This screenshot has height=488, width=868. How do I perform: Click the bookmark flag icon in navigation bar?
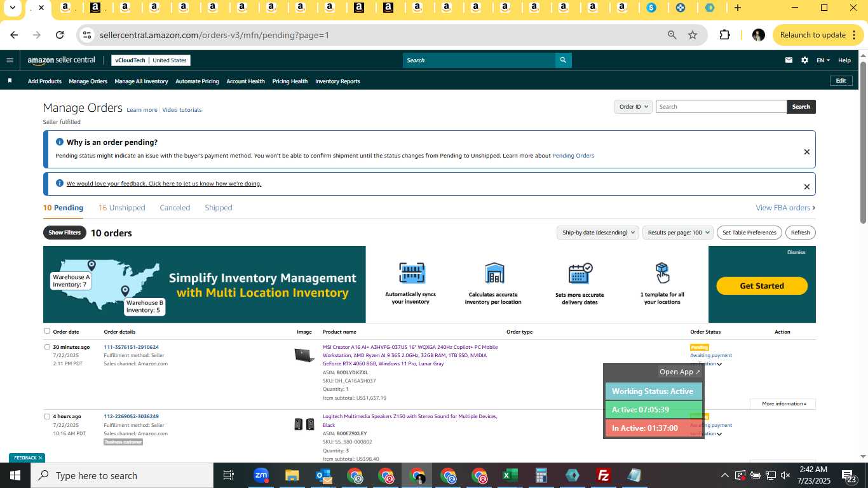tap(10, 81)
